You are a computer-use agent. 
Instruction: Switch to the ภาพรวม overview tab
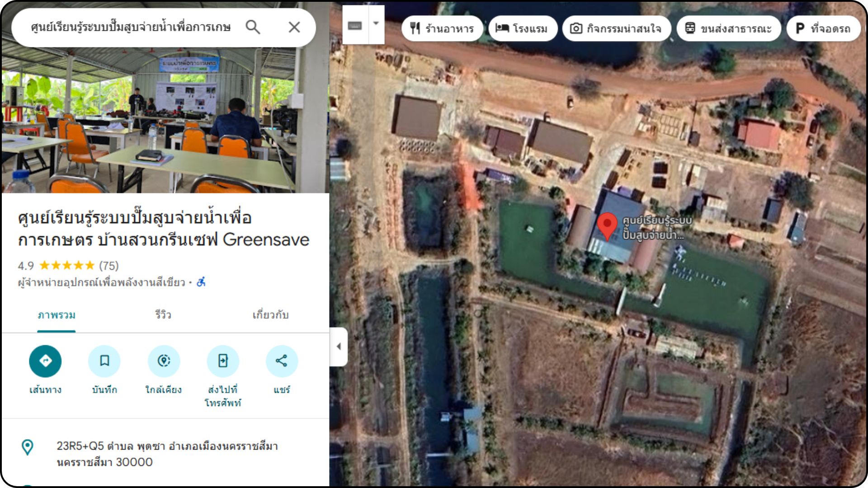pos(57,315)
